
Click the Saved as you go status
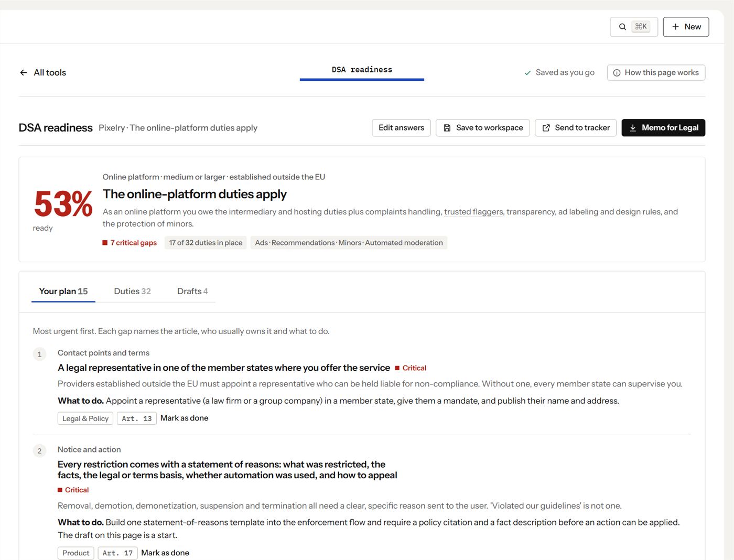[x=559, y=72]
